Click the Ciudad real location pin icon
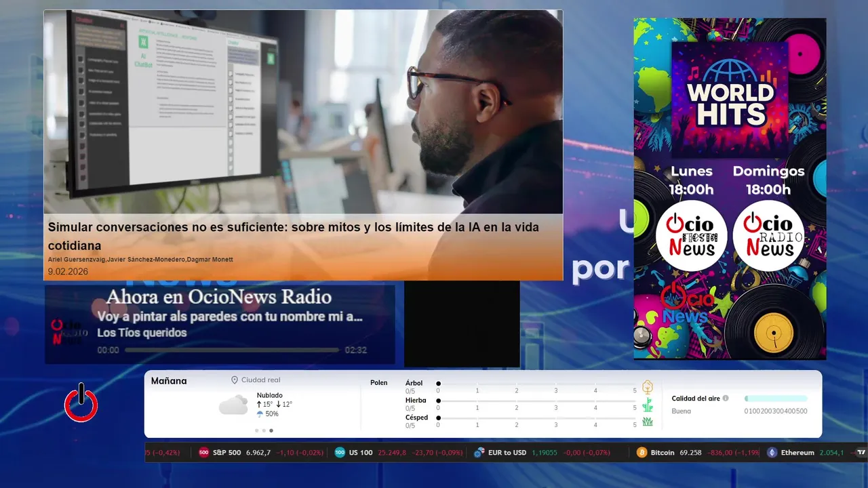The image size is (868, 488). pyautogui.click(x=235, y=380)
